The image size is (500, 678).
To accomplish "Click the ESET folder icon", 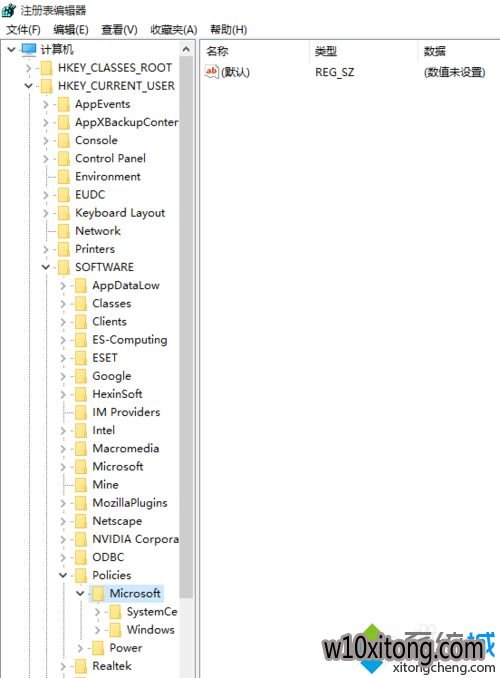I will pos(81,358).
